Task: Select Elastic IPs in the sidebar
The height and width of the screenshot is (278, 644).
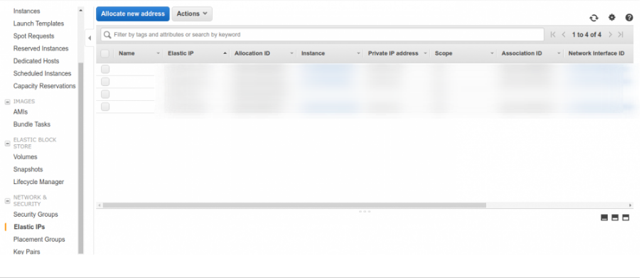Action: click(29, 227)
